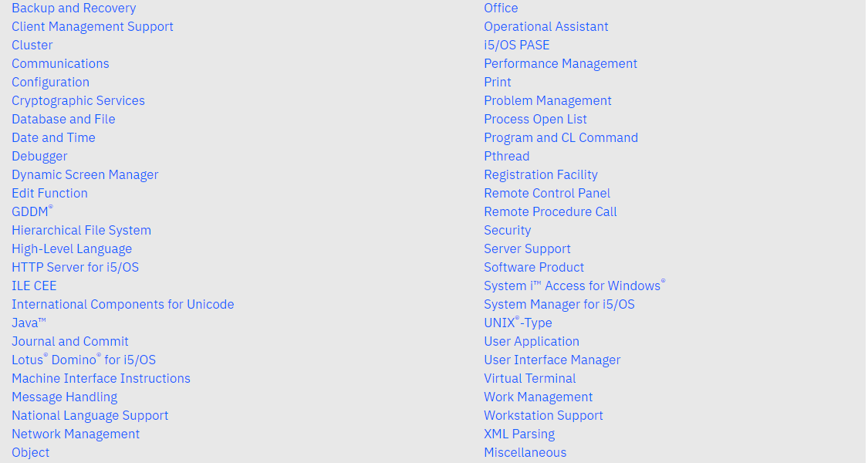This screenshot has height=463, width=868.
Task: Open the Backup and Recovery link
Action: pyautogui.click(x=73, y=8)
